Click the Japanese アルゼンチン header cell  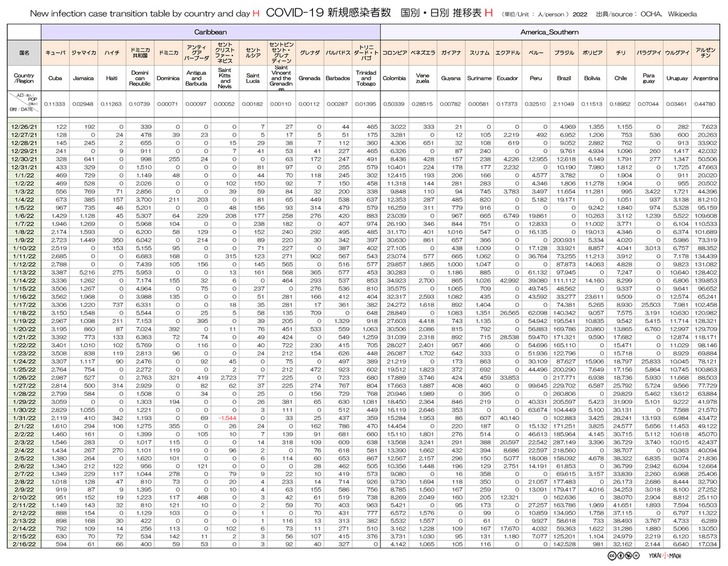click(x=705, y=53)
